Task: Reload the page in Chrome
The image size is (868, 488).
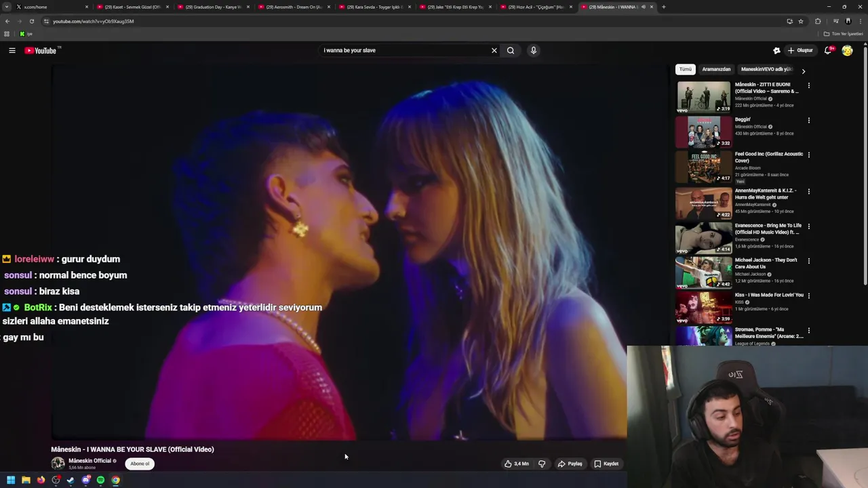Action: [32, 21]
